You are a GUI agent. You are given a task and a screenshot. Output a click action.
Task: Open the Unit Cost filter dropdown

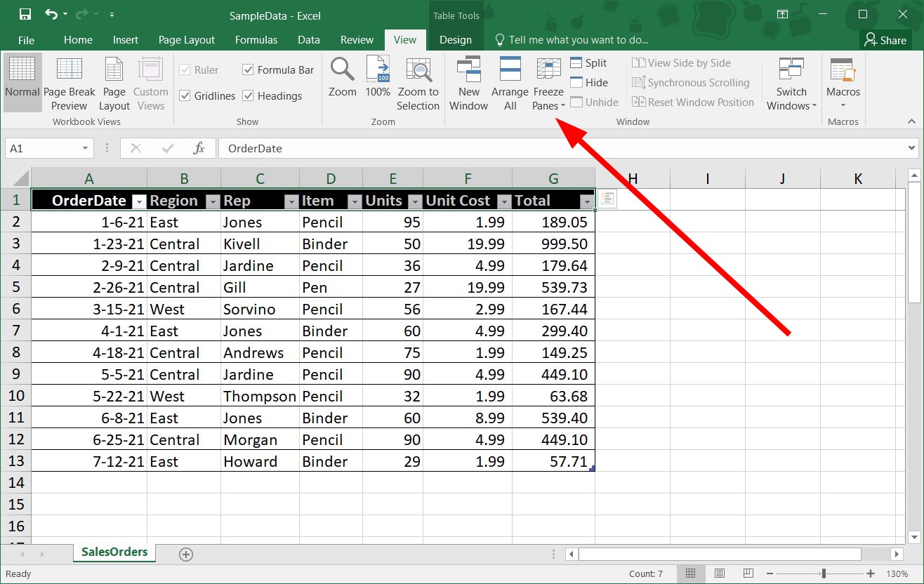(504, 201)
